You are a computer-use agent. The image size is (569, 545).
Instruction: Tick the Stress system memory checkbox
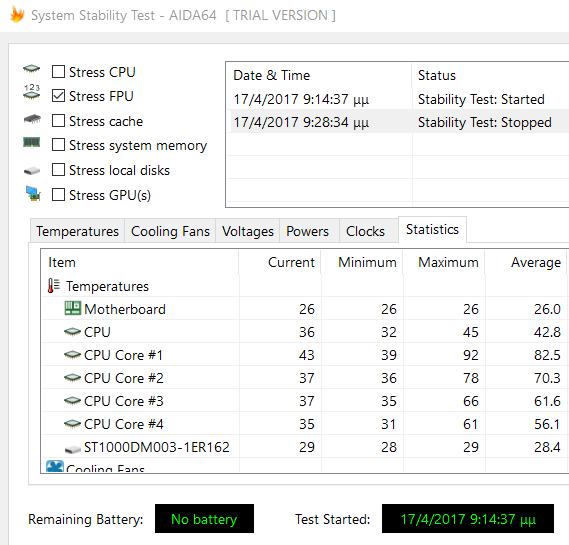[x=58, y=145]
